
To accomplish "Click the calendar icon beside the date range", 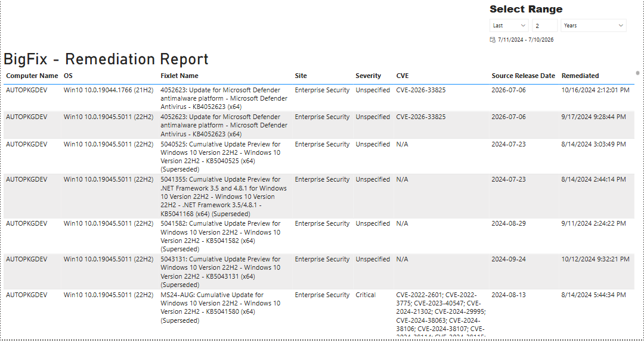I will pyautogui.click(x=493, y=40).
